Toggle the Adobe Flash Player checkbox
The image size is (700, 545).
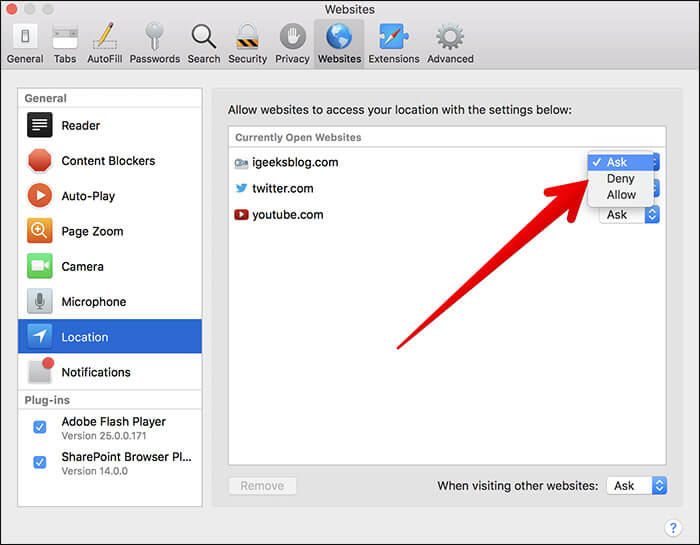click(40, 427)
